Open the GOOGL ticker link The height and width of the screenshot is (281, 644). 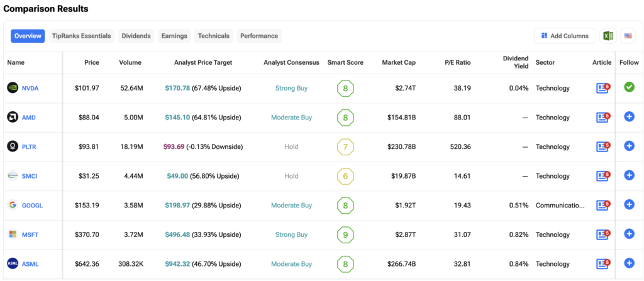(x=33, y=206)
